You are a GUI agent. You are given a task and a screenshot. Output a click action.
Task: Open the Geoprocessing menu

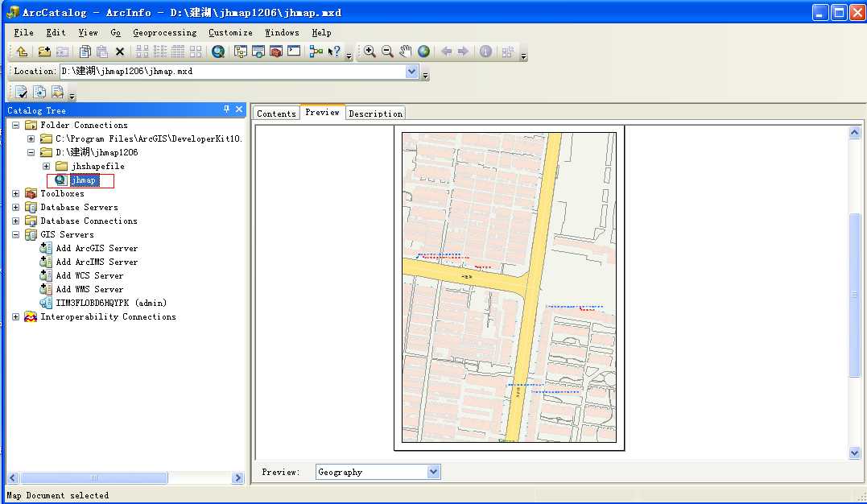(165, 33)
